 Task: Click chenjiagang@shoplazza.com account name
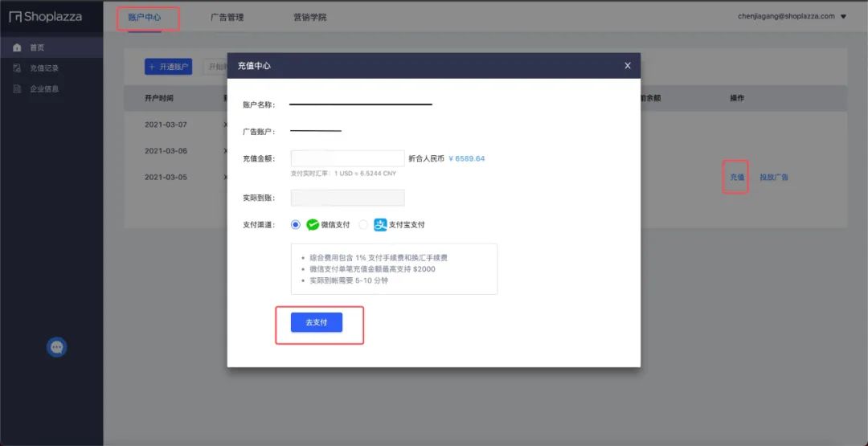(x=786, y=17)
